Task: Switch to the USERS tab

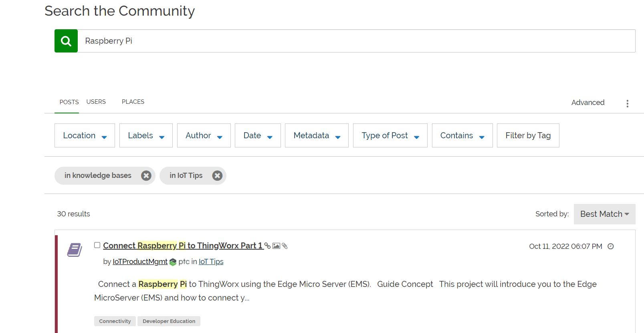Action: click(96, 102)
